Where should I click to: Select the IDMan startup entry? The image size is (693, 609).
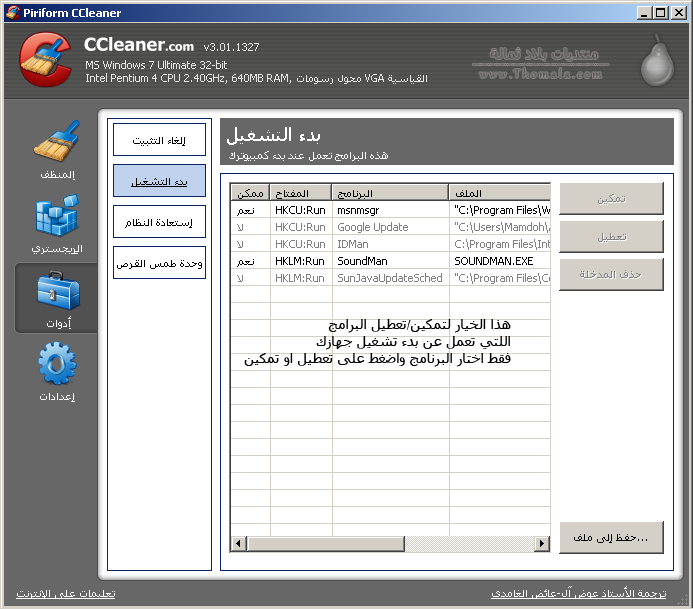coord(390,244)
